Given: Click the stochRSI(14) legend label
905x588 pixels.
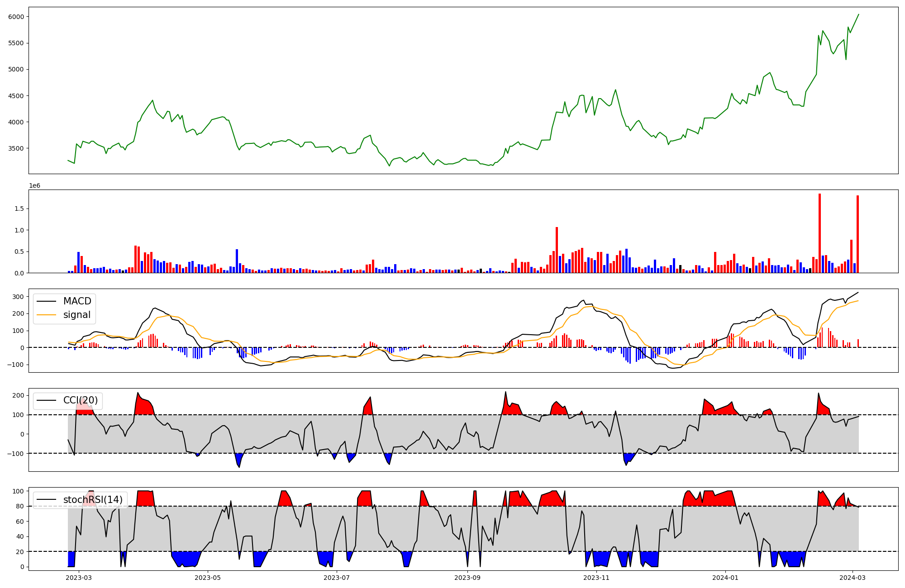Looking at the screenshot, I should pos(93,500).
